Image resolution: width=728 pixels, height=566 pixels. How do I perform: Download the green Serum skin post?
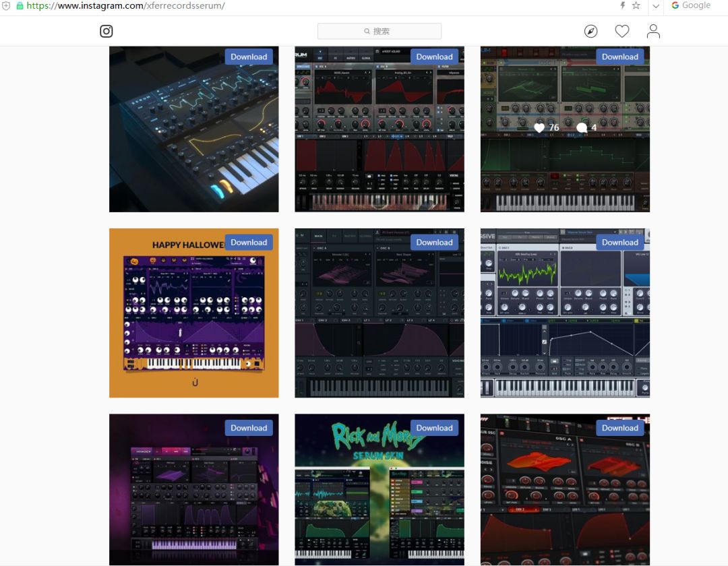point(620,57)
